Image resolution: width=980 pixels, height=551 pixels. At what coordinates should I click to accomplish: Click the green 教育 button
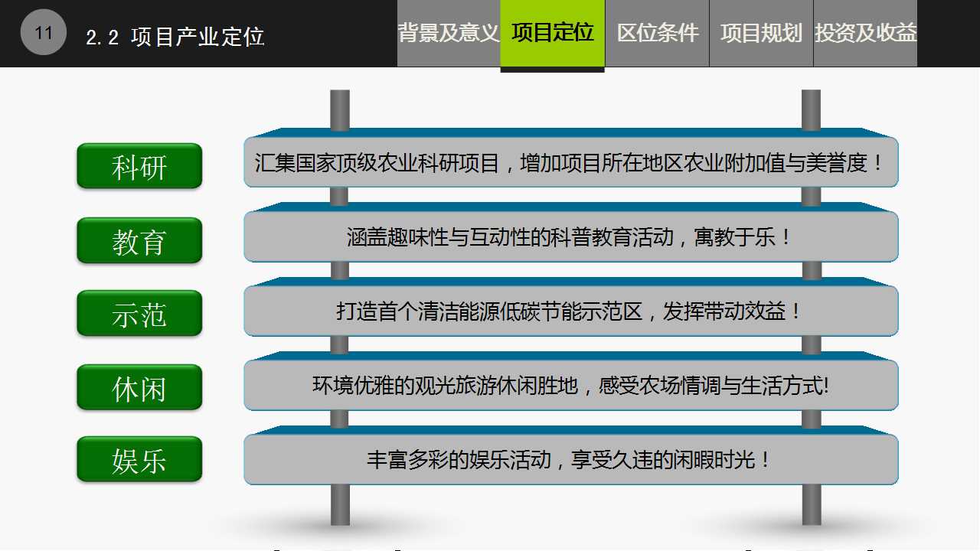tap(139, 240)
